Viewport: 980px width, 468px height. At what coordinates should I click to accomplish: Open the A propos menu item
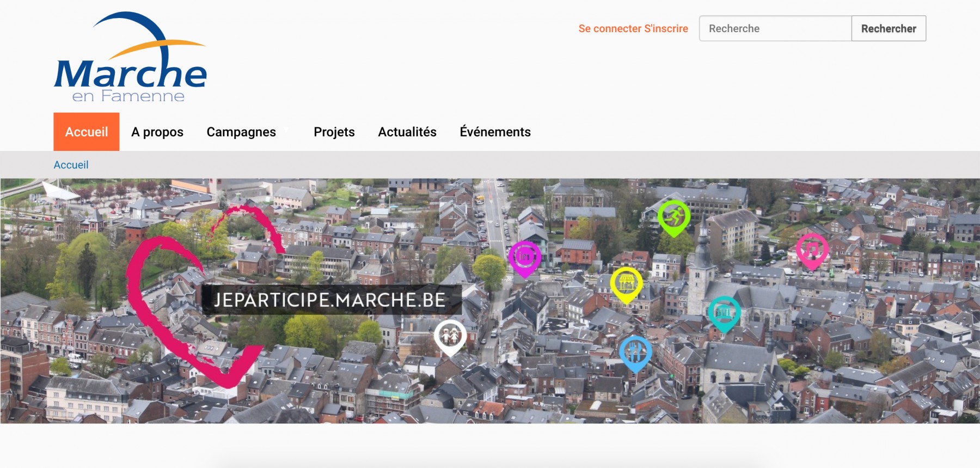coord(157,132)
